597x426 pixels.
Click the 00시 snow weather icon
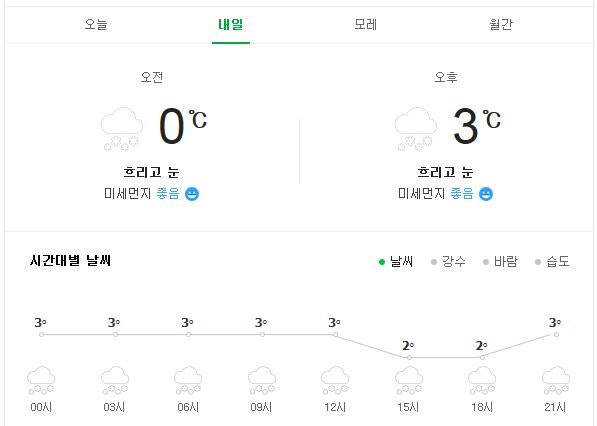tap(41, 380)
